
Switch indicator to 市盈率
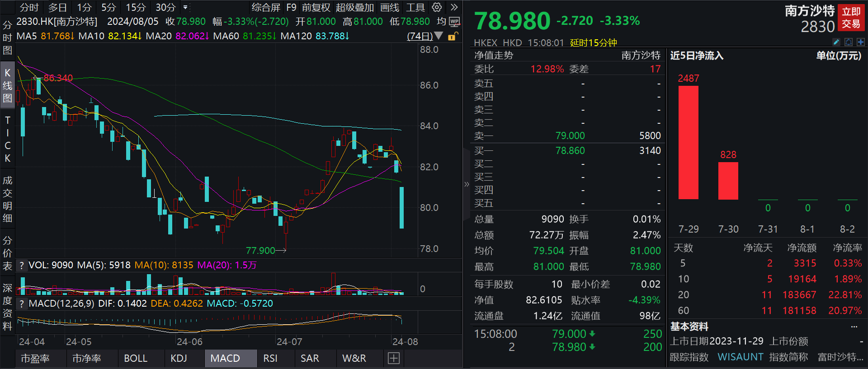pos(35,358)
